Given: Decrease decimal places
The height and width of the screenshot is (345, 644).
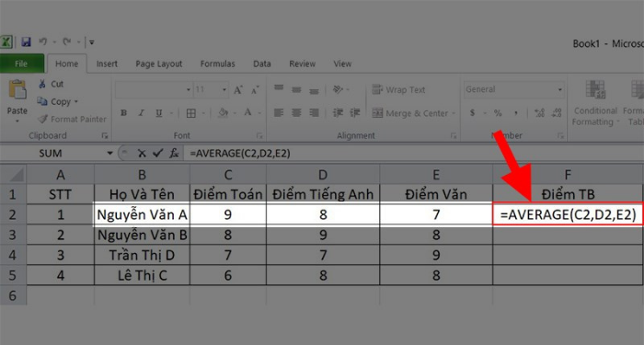Looking at the screenshot, I should click(557, 112).
